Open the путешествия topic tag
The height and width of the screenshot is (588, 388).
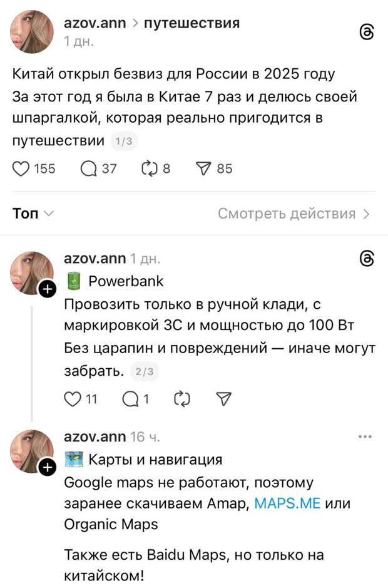tap(191, 23)
